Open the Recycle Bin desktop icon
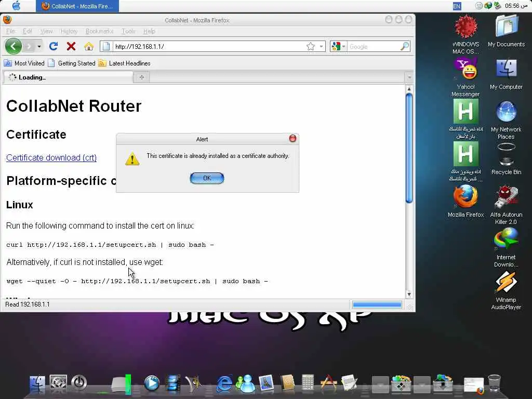 [x=506, y=159]
